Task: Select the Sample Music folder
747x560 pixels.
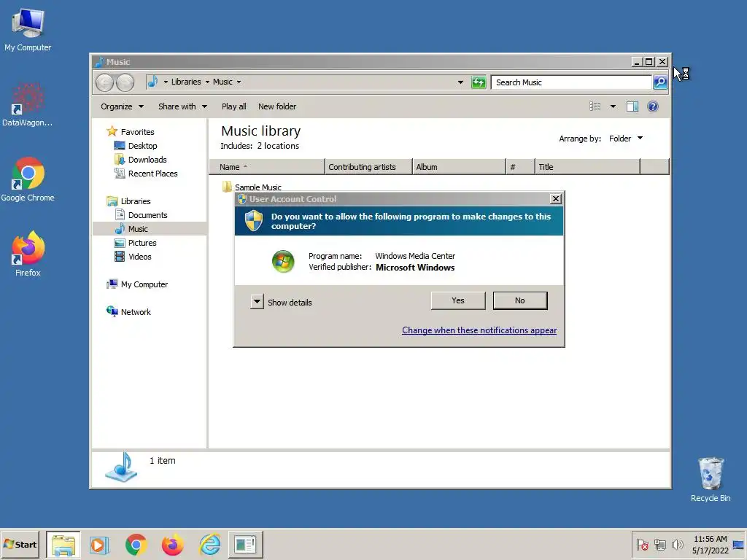Action: click(252, 187)
